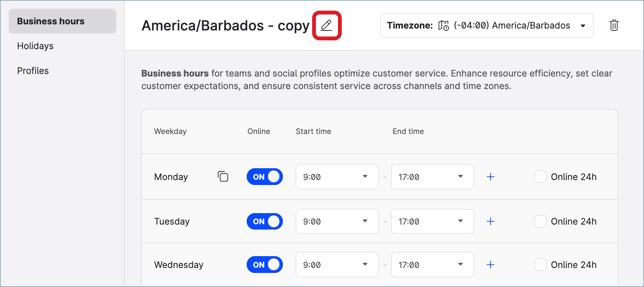This screenshot has height=287, width=644.
Task: Disable the Tuesday online switch
Action: pyautogui.click(x=265, y=222)
